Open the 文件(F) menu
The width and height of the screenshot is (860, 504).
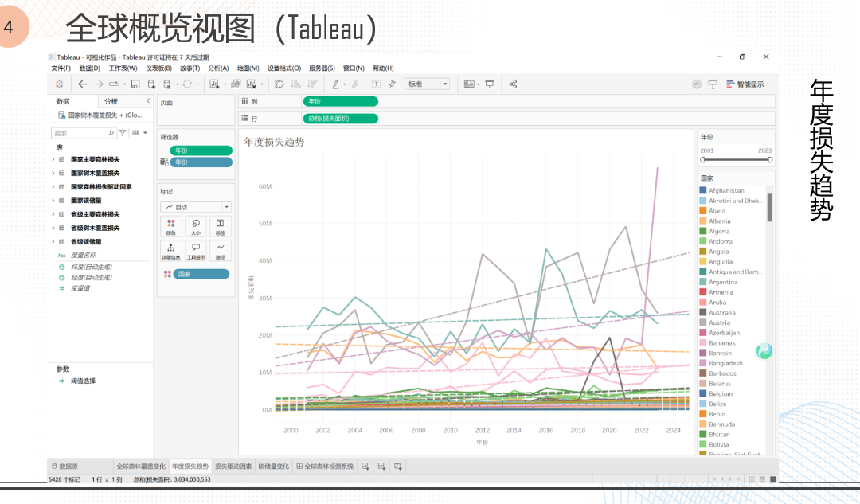point(61,68)
